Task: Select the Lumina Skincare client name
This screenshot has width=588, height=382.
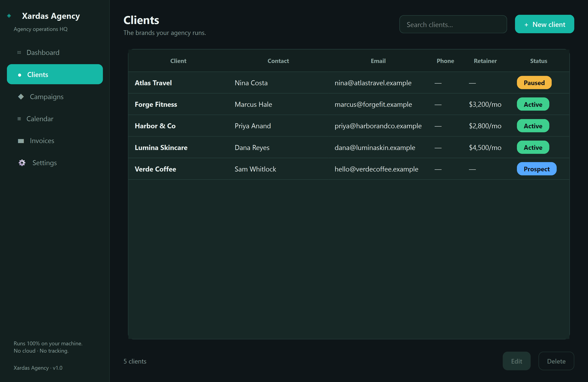Action: point(161,147)
